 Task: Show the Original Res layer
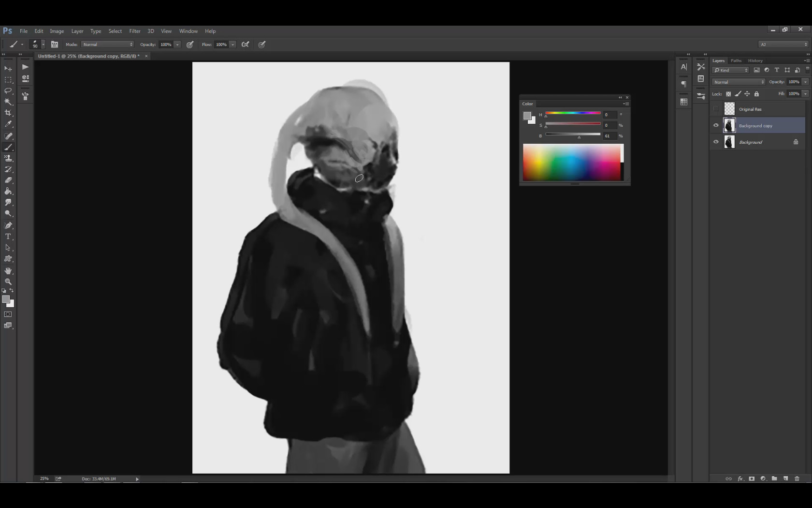pyautogui.click(x=716, y=109)
